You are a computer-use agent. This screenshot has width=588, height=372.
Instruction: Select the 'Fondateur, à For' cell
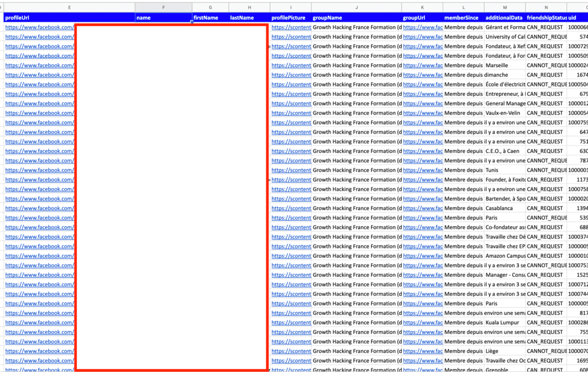point(505,55)
